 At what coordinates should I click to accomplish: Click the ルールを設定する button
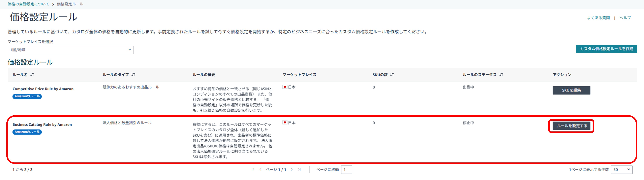click(x=572, y=126)
